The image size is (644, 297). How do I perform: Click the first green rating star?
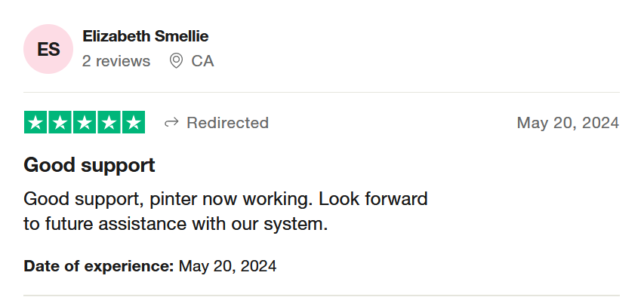coord(35,122)
